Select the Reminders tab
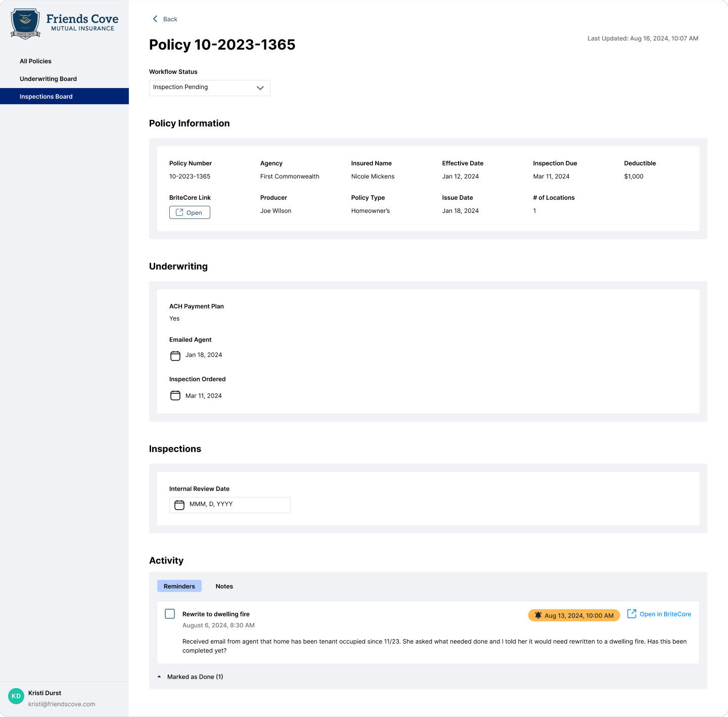Image resolution: width=728 pixels, height=717 pixels. tap(179, 587)
